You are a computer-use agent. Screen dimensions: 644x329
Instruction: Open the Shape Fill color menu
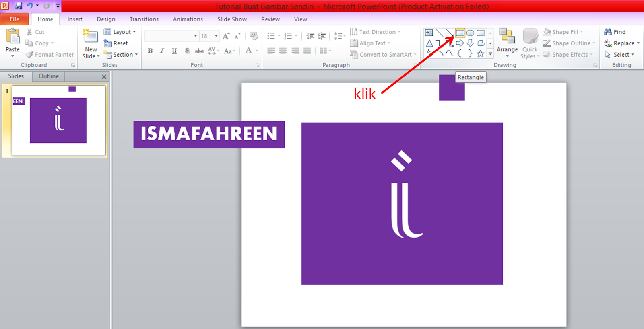(563, 32)
